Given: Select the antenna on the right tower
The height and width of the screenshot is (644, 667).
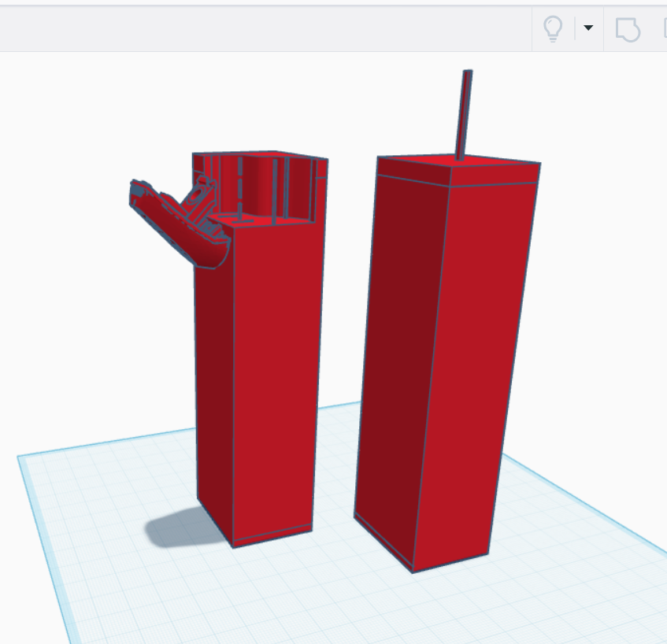Looking at the screenshot, I should pyautogui.click(x=464, y=115).
